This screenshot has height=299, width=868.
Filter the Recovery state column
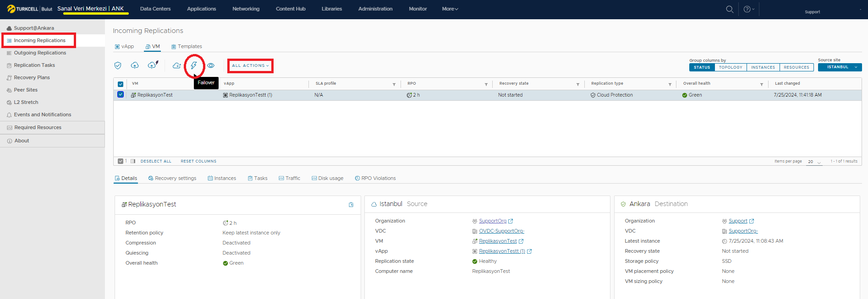(x=578, y=84)
